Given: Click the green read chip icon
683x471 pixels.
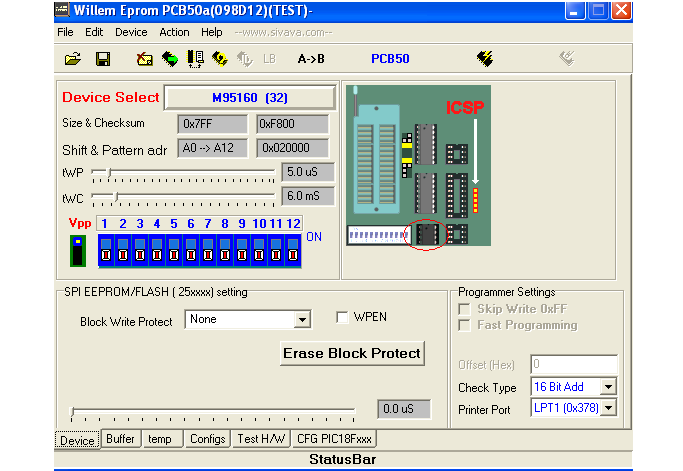Looking at the screenshot, I should pos(170,59).
